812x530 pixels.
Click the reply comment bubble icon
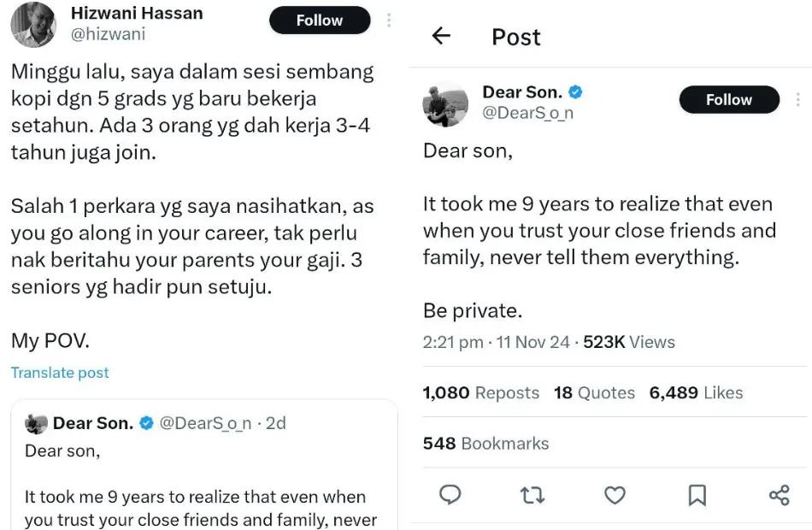(x=450, y=495)
